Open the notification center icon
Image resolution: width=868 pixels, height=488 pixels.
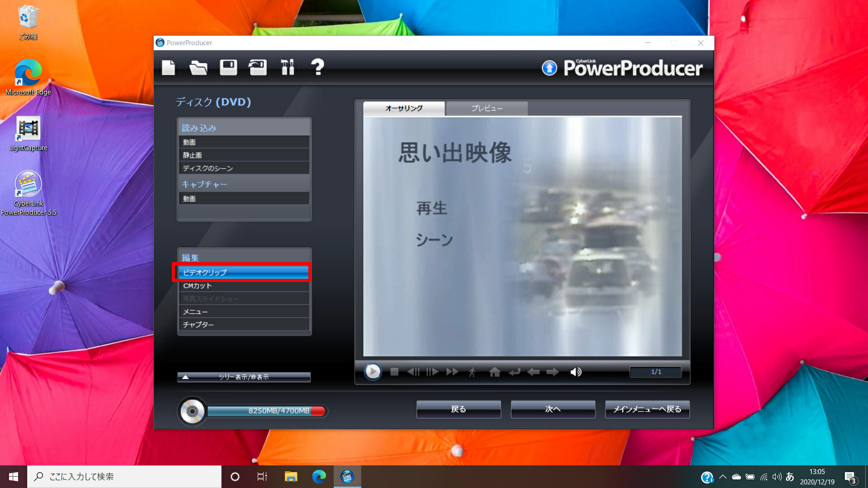point(850,477)
